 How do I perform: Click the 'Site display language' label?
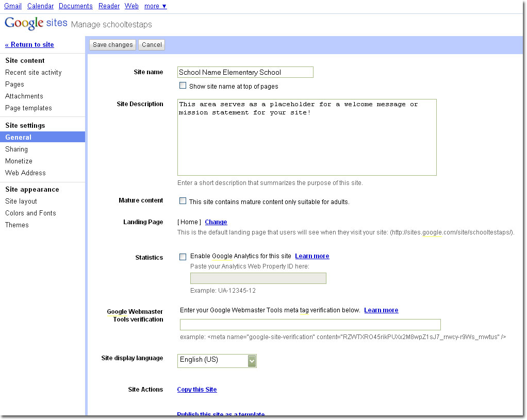[133, 358]
